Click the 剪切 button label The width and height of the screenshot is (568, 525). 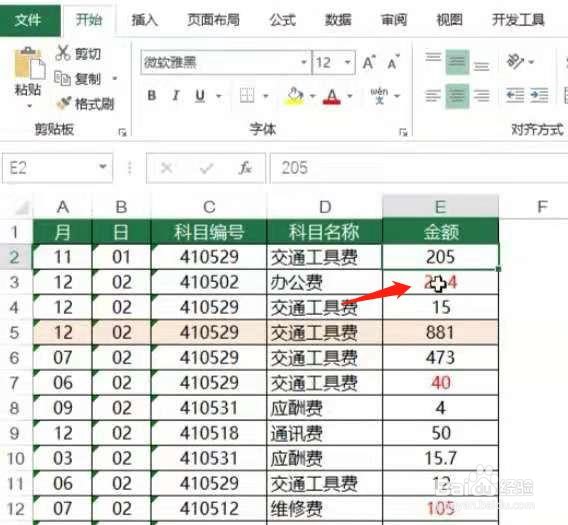click(x=88, y=54)
